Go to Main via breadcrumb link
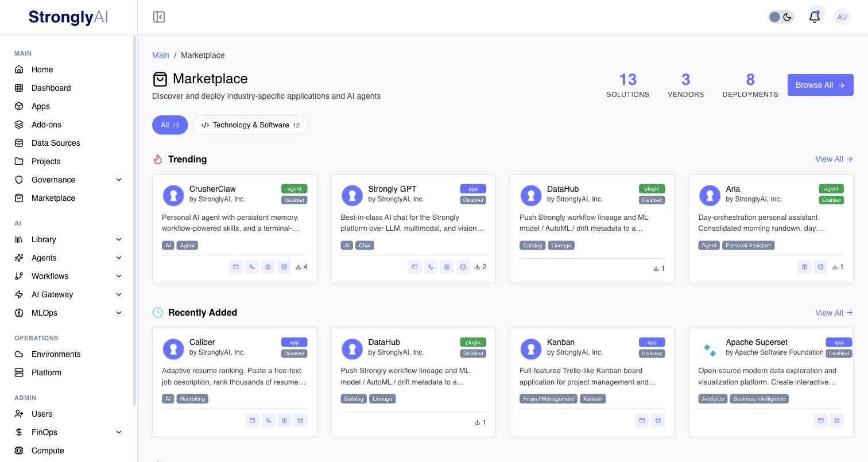This screenshot has height=462, width=868. (x=161, y=55)
